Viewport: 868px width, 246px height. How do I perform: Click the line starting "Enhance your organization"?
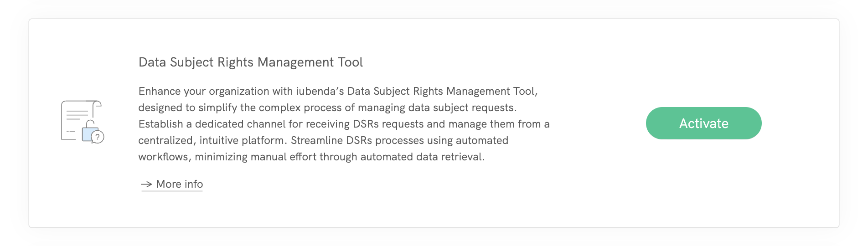[338, 91]
